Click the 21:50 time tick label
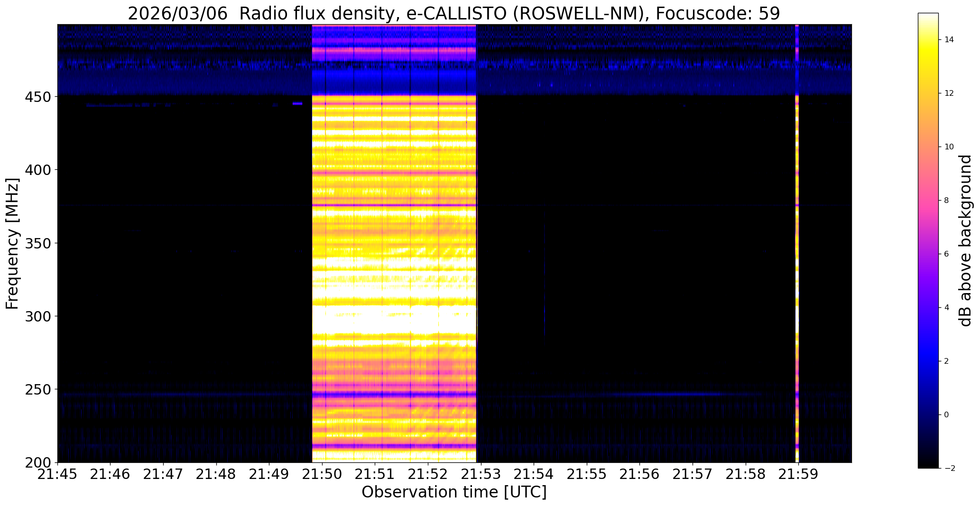This screenshot has width=980, height=506. [x=323, y=475]
